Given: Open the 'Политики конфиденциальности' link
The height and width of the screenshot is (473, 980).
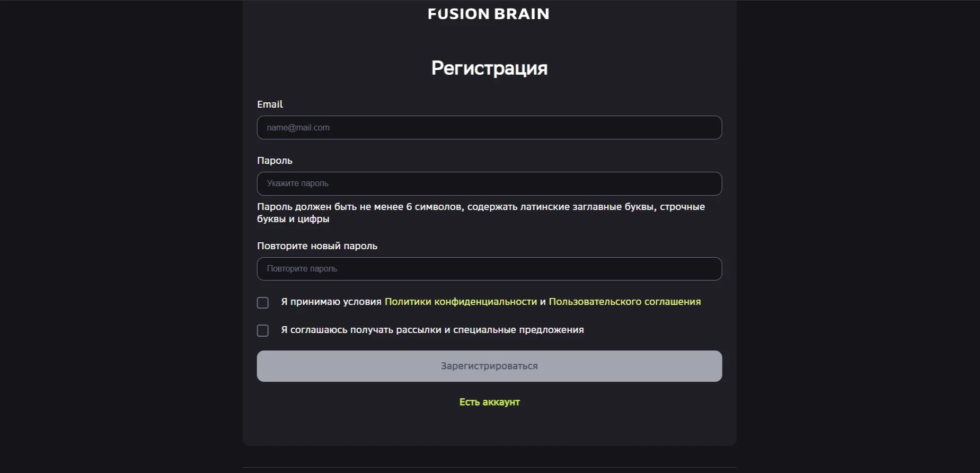Looking at the screenshot, I should (460, 302).
